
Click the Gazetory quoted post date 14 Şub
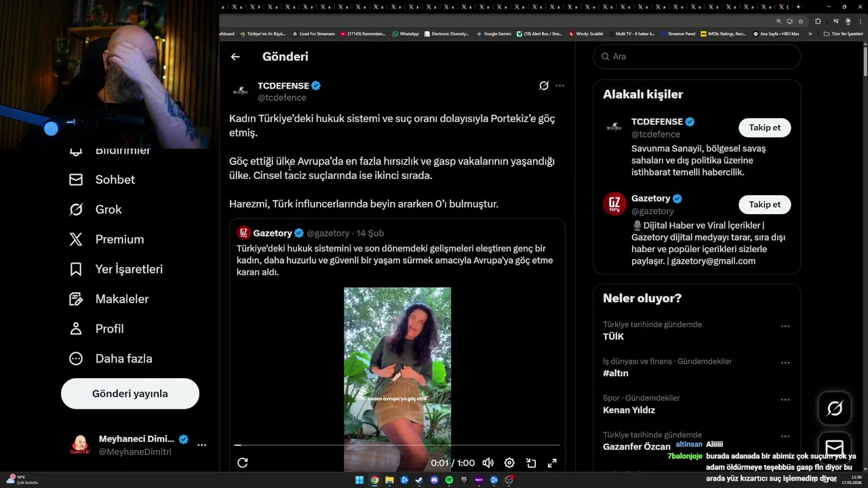(370, 233)
